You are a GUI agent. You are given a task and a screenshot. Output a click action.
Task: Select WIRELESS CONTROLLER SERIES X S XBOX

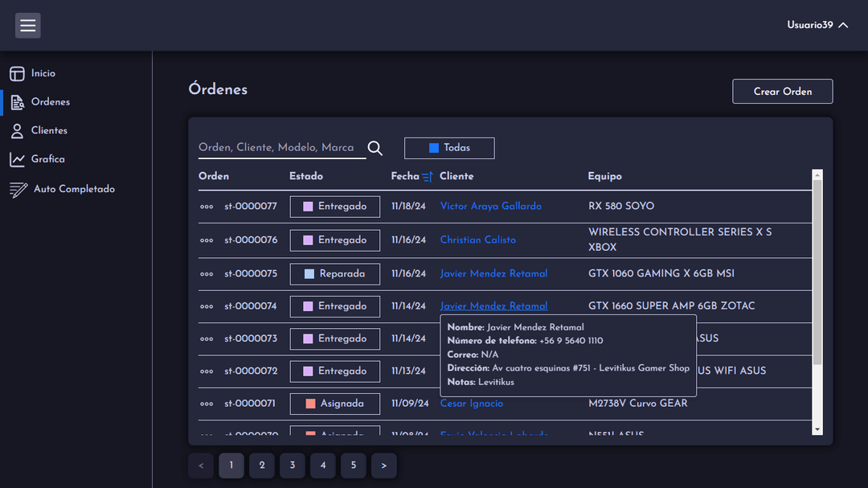680,240
